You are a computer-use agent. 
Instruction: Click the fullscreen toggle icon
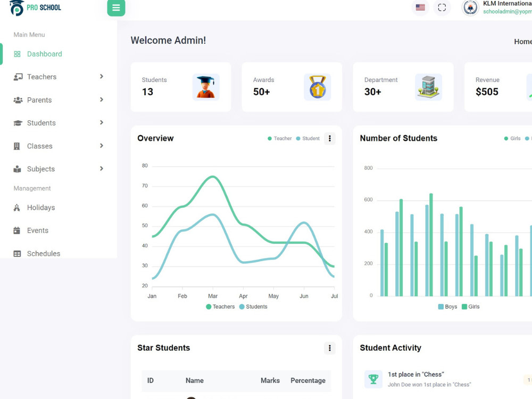click(442, 7)
